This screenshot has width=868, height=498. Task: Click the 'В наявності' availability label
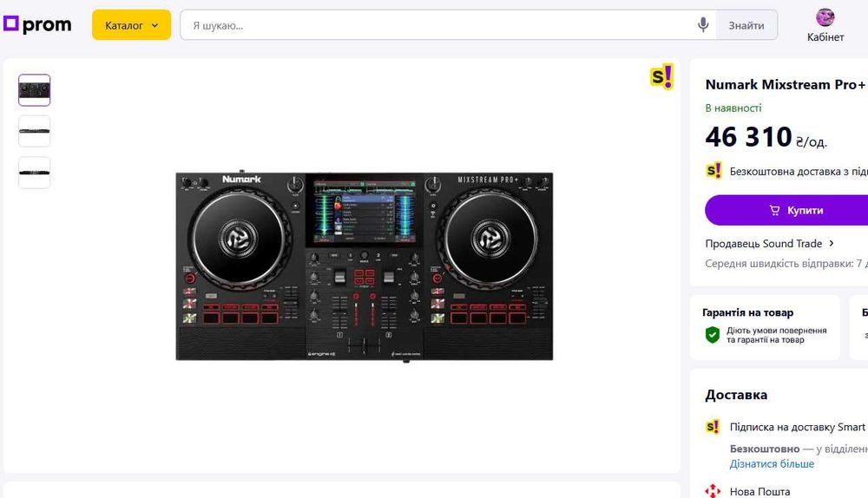733,108
